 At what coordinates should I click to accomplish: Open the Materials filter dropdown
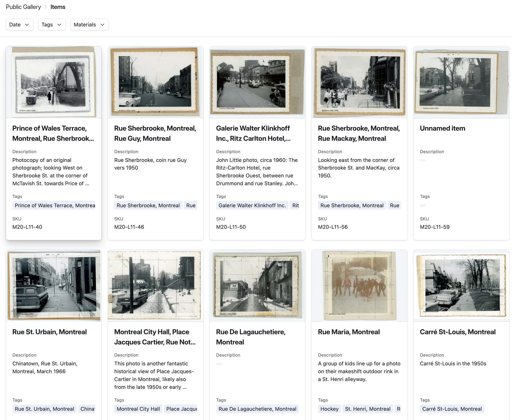click(89, 25)
